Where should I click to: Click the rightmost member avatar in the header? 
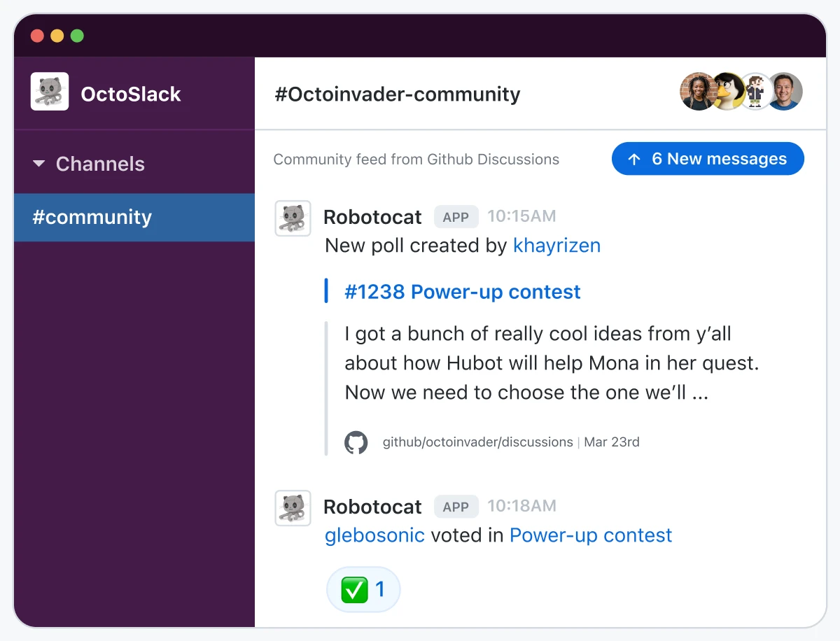pos(785,91)
